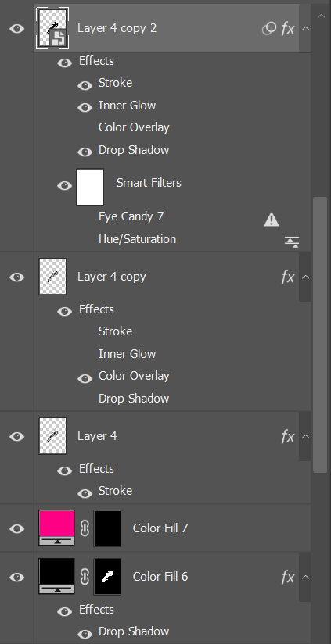Hide the Layer 4 copy 2 layer
331x644 pixels.
(x=17, y=29)
